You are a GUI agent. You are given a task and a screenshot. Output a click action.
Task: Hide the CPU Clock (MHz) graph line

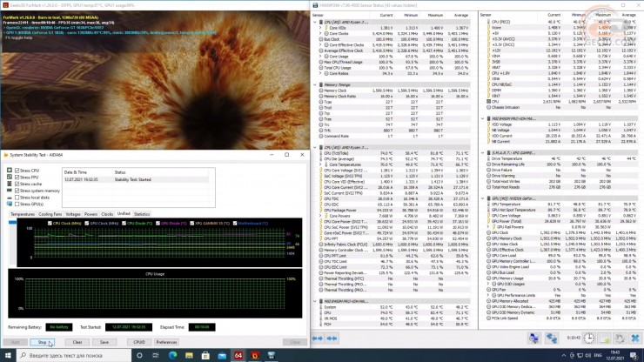(50, 223)
